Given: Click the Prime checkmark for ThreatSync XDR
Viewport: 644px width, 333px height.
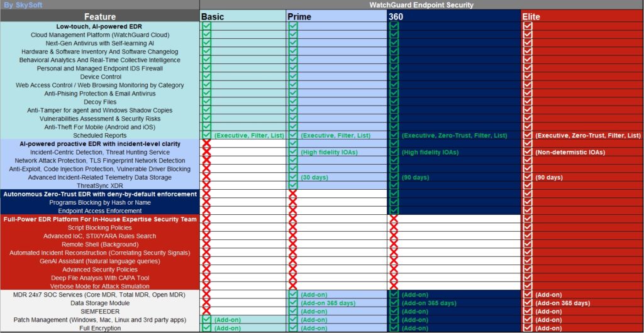Looking at the screenshot, I should coord(293,185).
